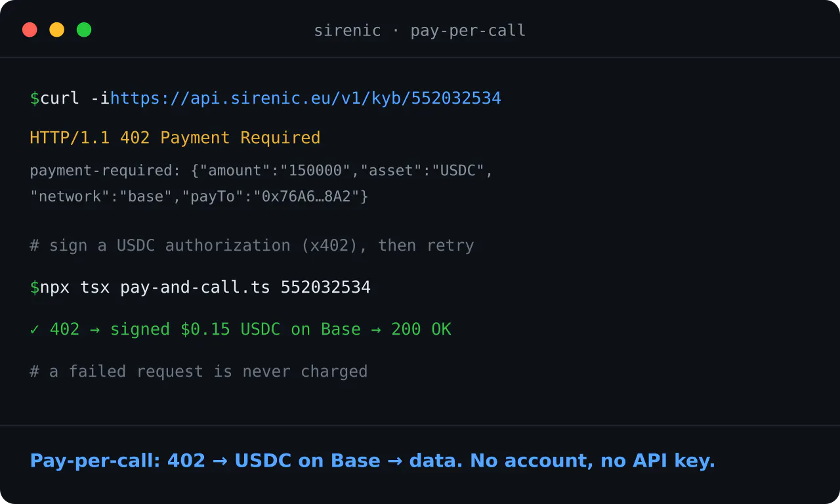This screenshot has height=504, width=840.
Task: Select the comment "# sign a USDC authorization (x402), then retry"
Action: point(252,245)
